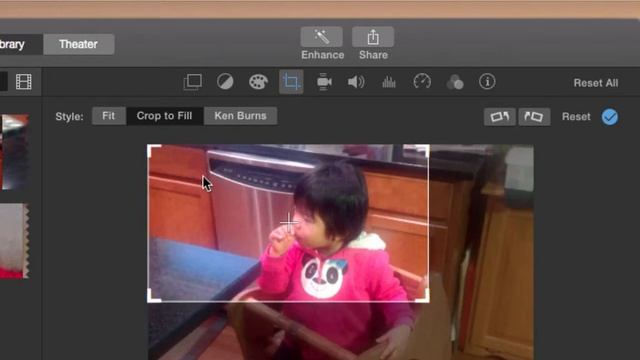Open noise reduction equalizer icon
This screenshot has height=360, width=640.
(389, 82)
